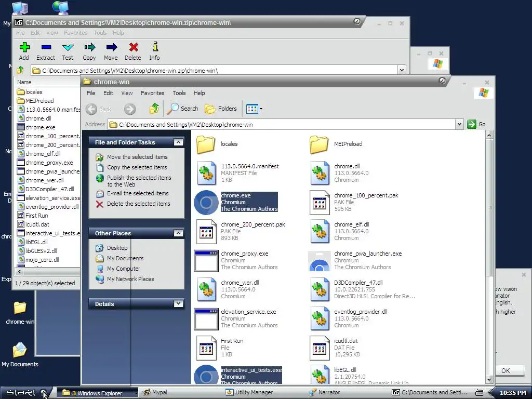Screen dimensions: 532x399
Task: Click Delete the selected items link
Action: coord(138,204)
